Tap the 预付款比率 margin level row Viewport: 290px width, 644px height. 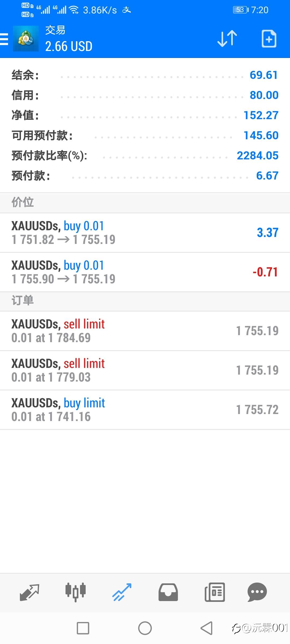click(145, 156)
